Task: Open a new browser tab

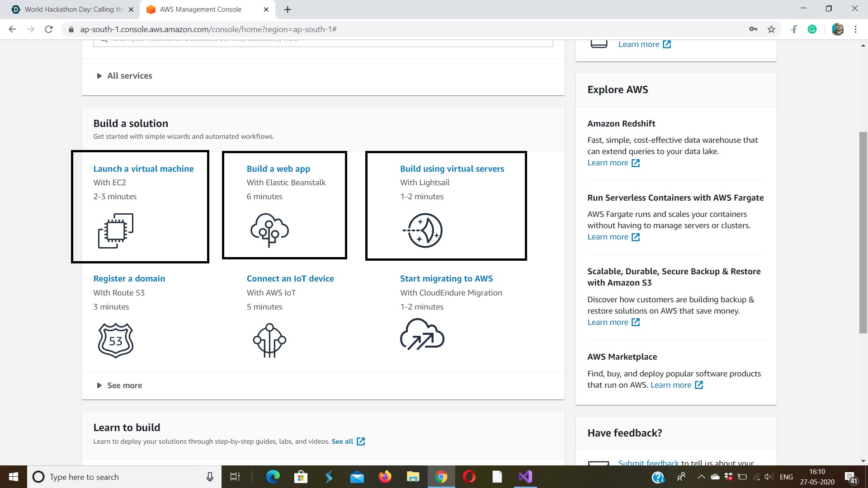Action: click(288, 9)
